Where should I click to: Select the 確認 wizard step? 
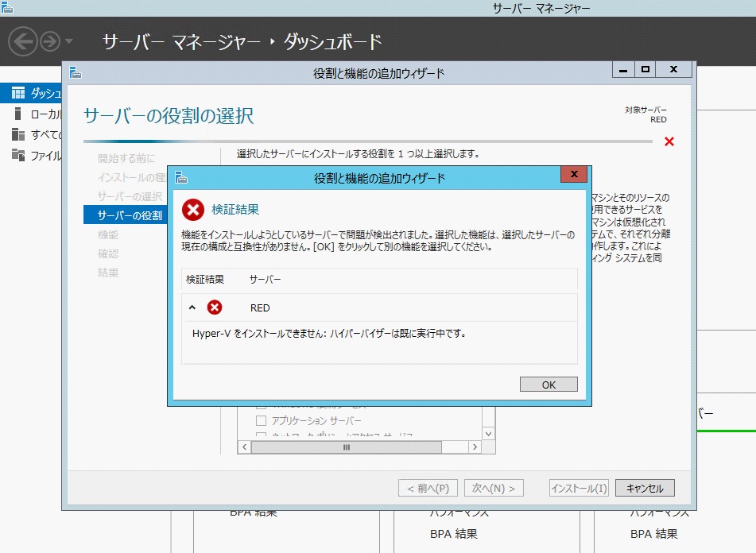click(108, 254)
